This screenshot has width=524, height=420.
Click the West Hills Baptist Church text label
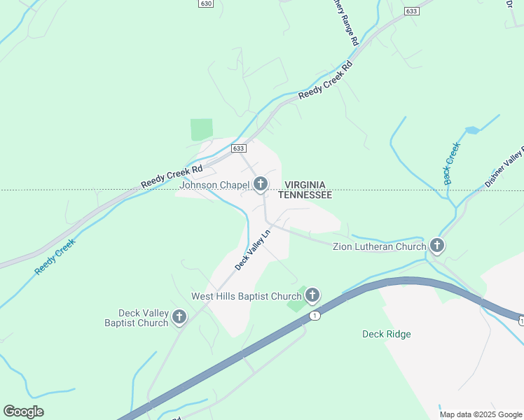247,296
